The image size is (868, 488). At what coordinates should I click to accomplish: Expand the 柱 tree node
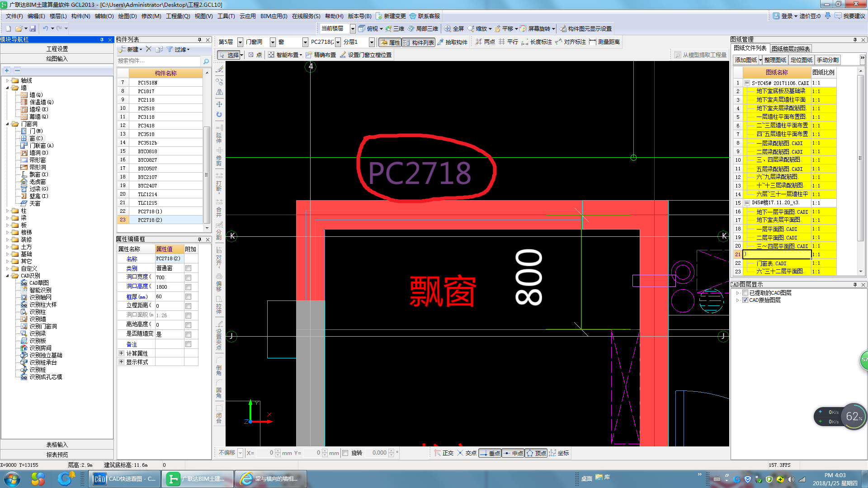click(8, 211)
